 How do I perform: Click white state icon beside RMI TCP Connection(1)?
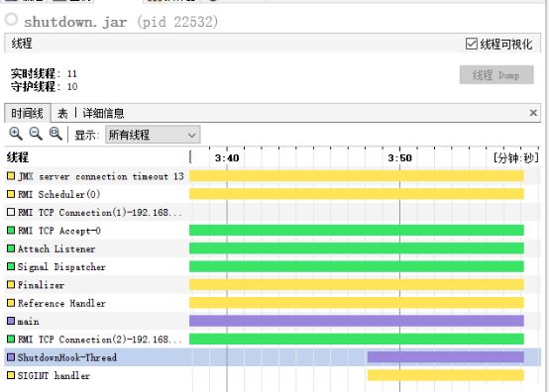[11, 212]
